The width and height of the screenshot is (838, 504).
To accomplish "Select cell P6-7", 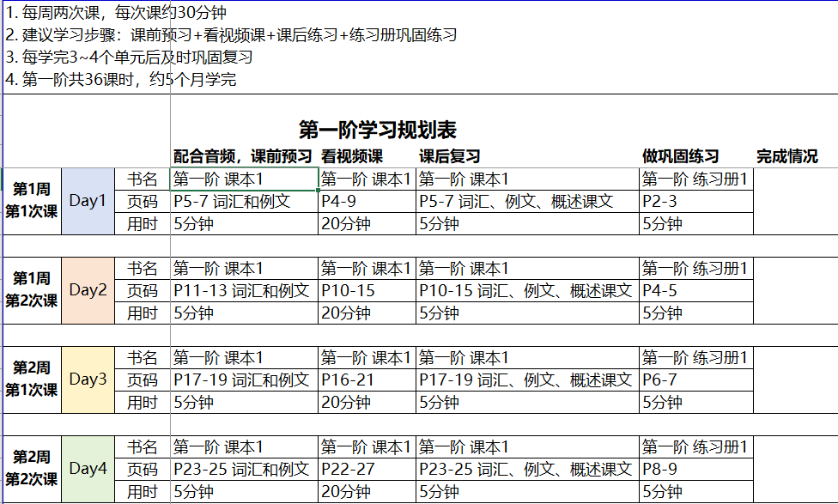I will (696, 380).
